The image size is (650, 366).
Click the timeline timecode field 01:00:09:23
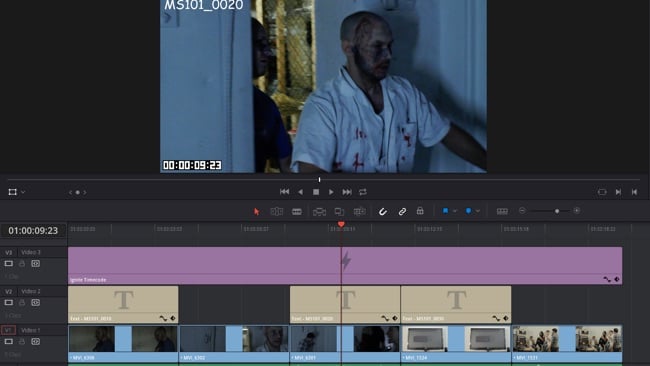pos(33,230)
